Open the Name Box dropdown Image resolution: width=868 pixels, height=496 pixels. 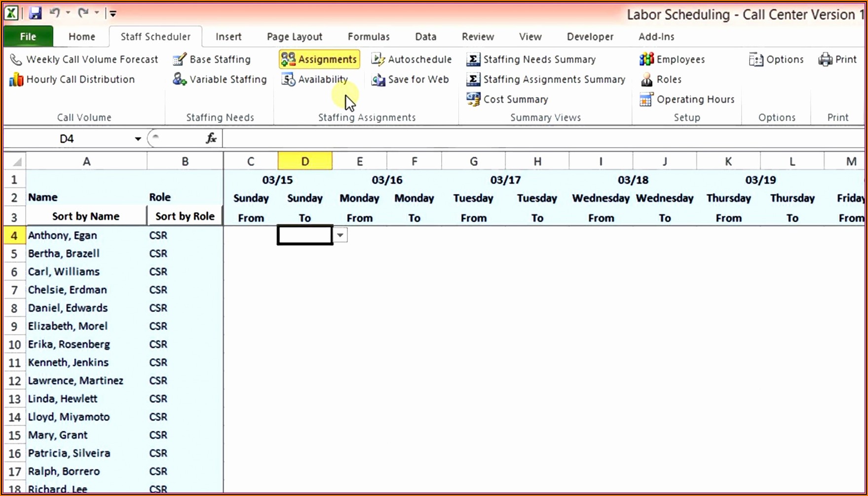138,139
